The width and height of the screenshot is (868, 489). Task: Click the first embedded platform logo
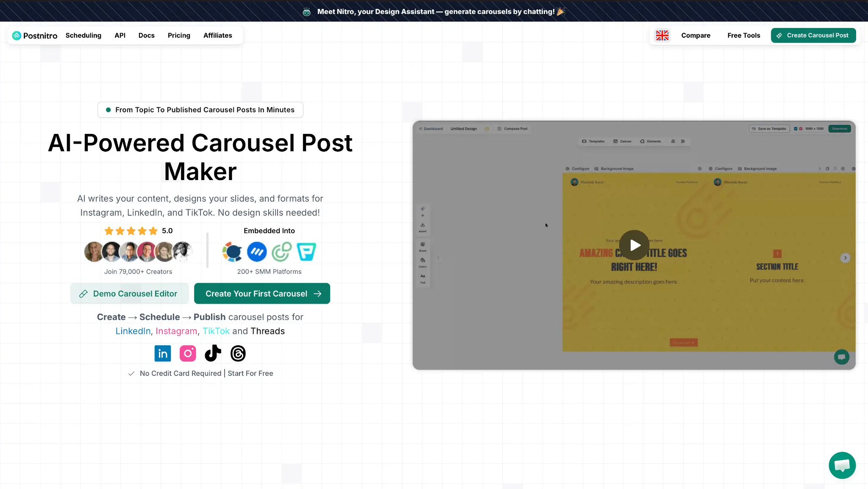[232, 252]
